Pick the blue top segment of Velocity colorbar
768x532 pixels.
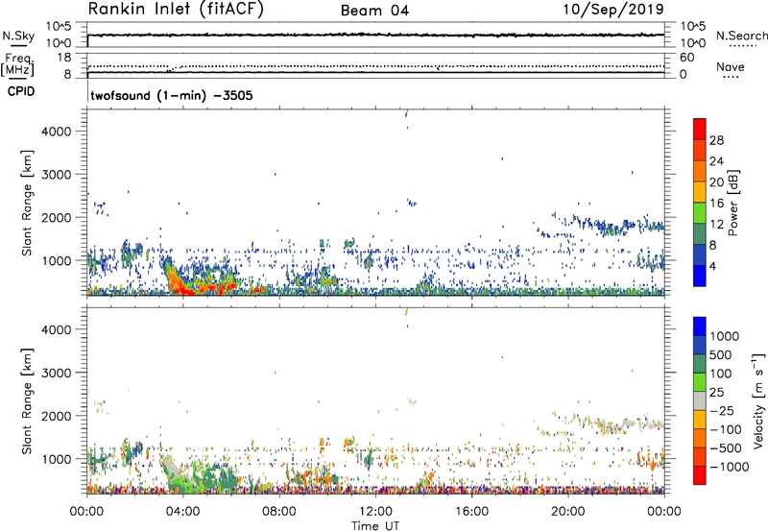(700, 326)
